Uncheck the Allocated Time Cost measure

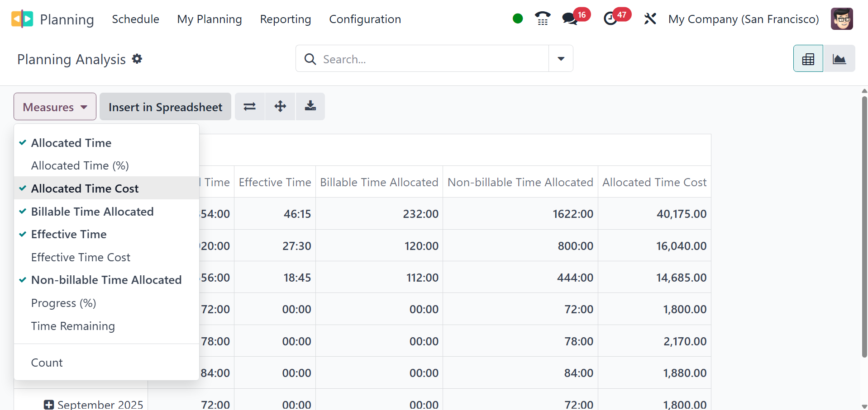[85, 189]
